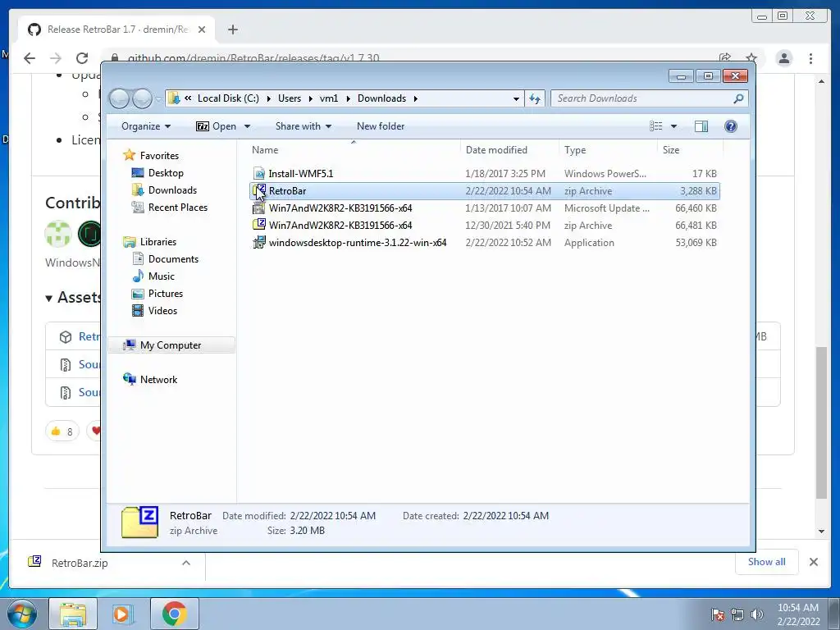This screenshot has height=630, width=840.
Task: Collapse the Assets section triangle
Action: click(48, 299)
